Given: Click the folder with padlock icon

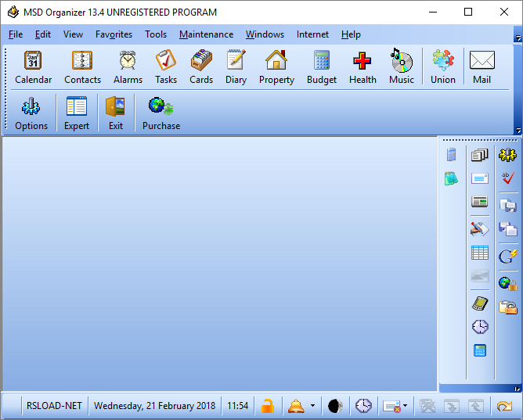Looking at the screenshot, I should tap(507, 307).
